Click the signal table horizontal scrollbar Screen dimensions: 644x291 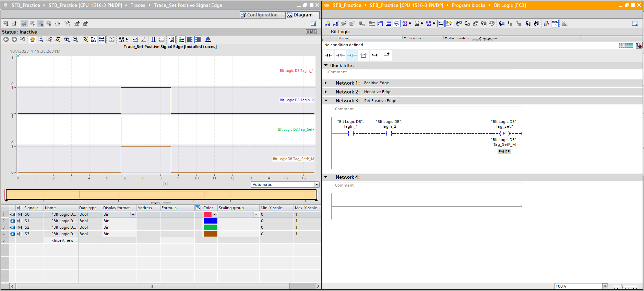[153, 286]
